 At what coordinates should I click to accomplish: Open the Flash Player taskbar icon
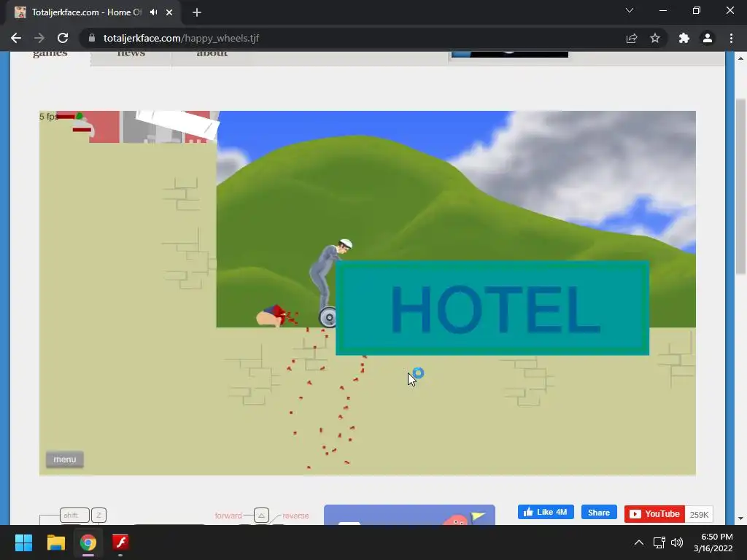(x=120, y=542)
